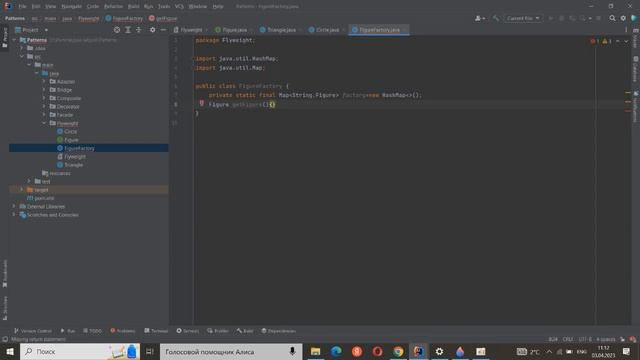Click IntelliJ IDEA icon in the taskbar
Screen dimensions: 640x360
pos(418,351)
